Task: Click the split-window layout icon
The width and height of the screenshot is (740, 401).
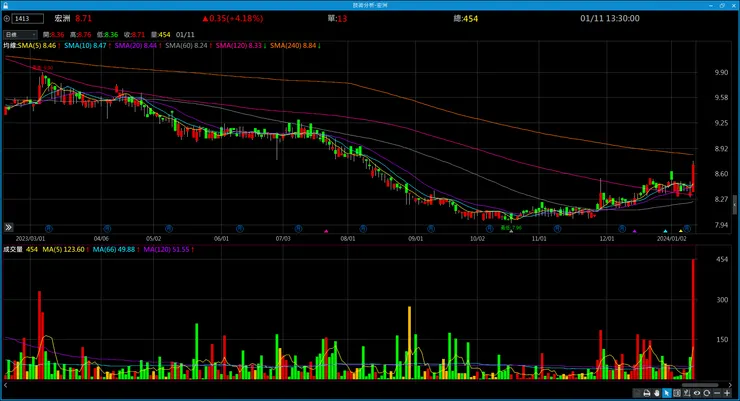Action: pos(677,393)
